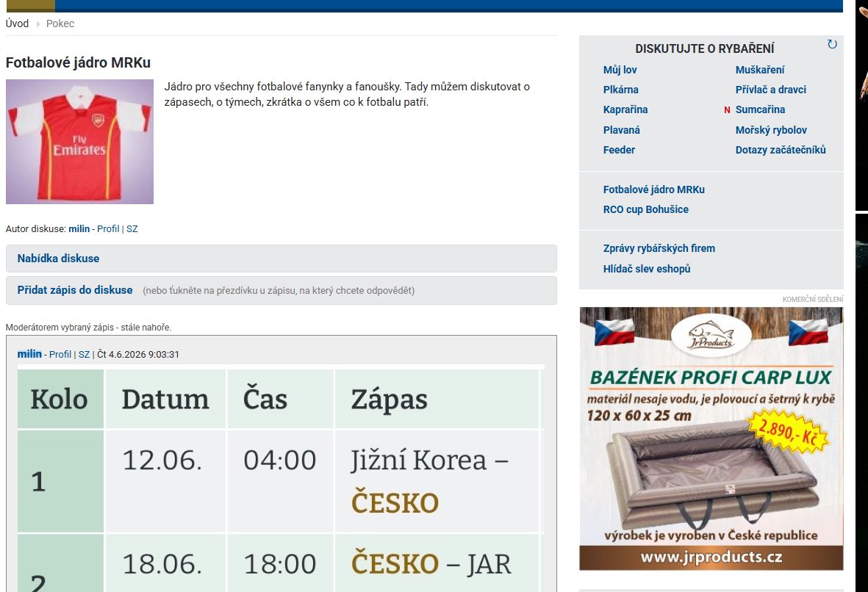This screenshot has height=592, width=868.
Task: Open Hlídač slev eshopů link
Action: pos(647,269)
